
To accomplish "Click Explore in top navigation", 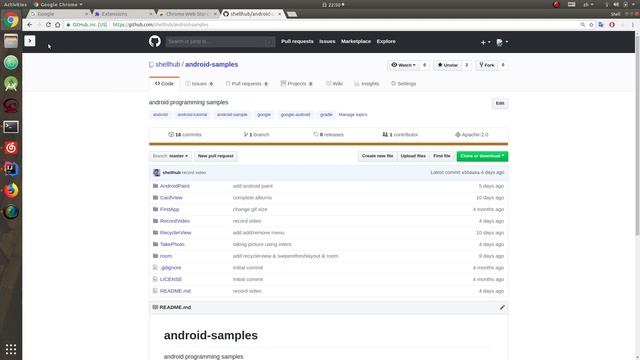I will tap(386, 41).
